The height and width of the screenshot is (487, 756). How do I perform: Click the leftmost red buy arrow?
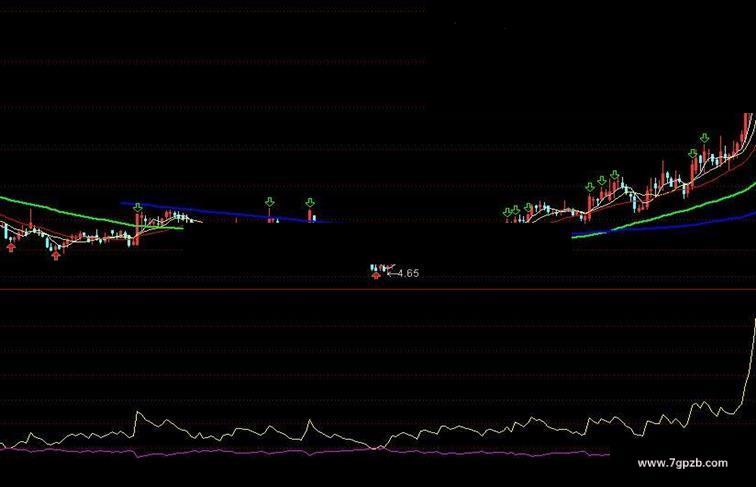coord(11,247)
